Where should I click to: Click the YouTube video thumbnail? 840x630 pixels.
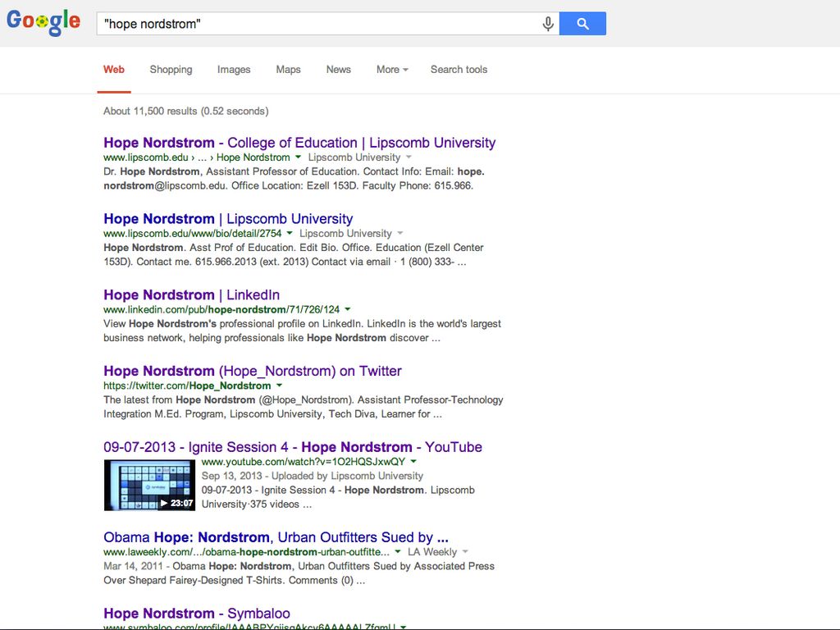click(x=149, y=485)
